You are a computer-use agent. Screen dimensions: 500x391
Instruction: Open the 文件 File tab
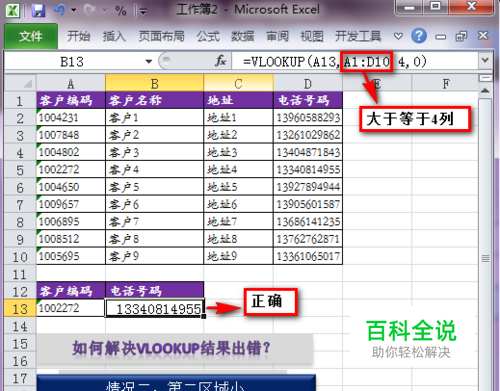click(x=31, y=36)
